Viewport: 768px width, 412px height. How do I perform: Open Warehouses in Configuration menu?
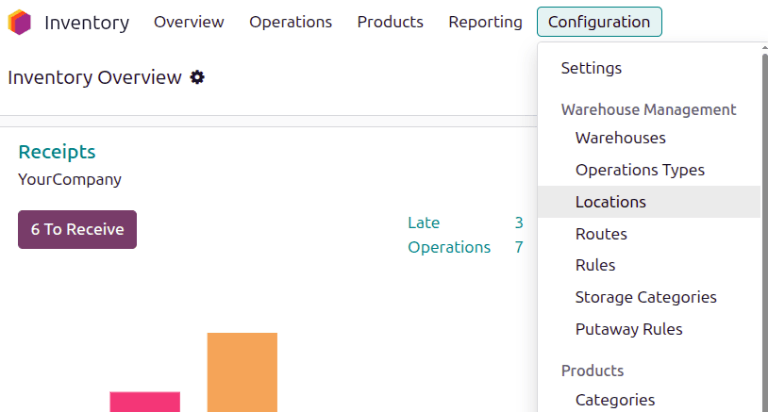click(620, 138)
